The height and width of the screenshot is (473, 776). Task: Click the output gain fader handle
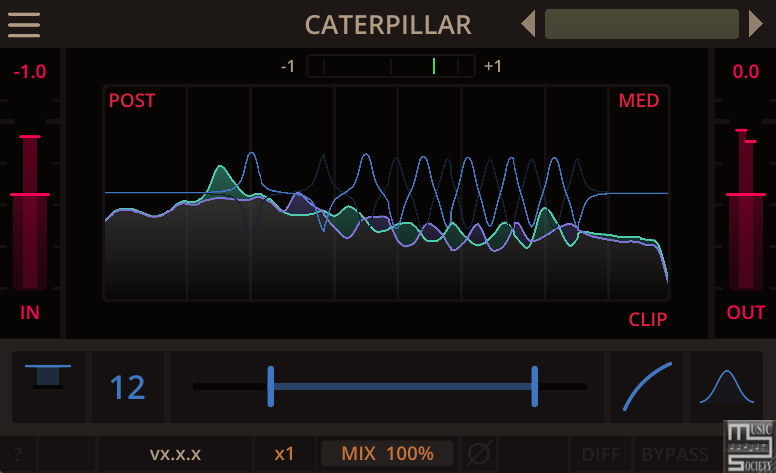746,194
